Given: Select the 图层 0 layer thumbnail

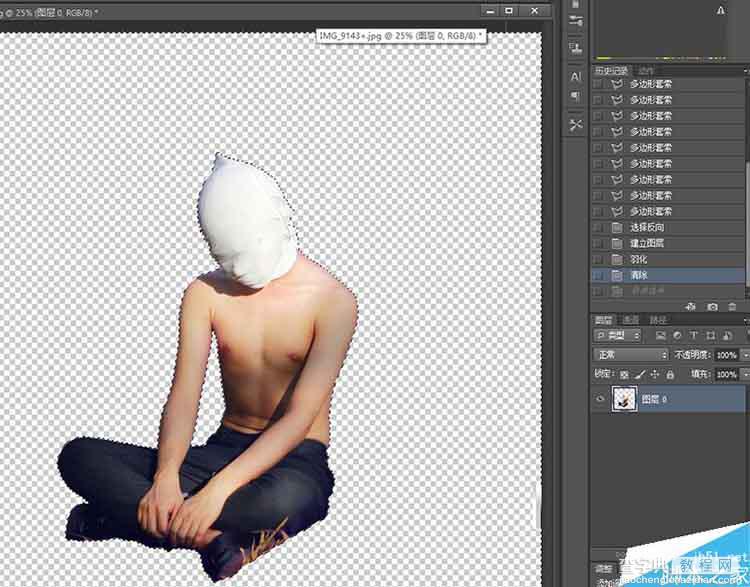Looking at the screenshot, I should [624, 399].
